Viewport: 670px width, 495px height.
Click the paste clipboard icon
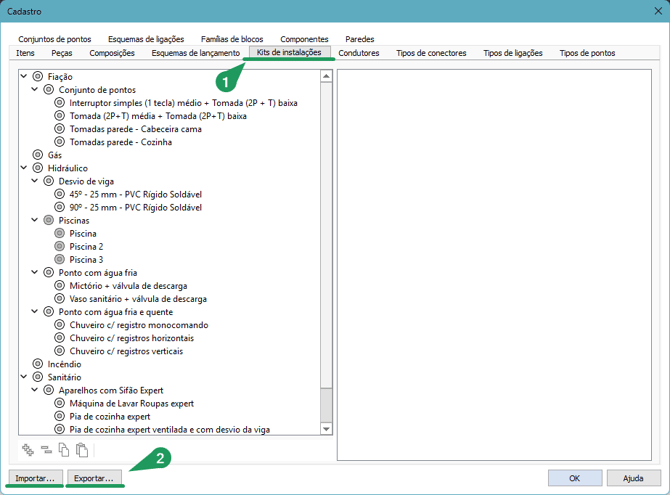[82, 450]
